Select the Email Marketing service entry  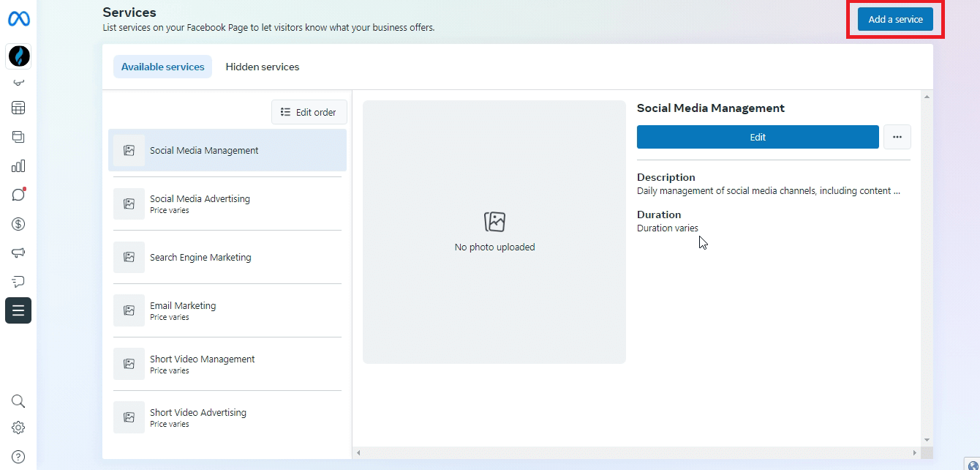pos(227,310)
